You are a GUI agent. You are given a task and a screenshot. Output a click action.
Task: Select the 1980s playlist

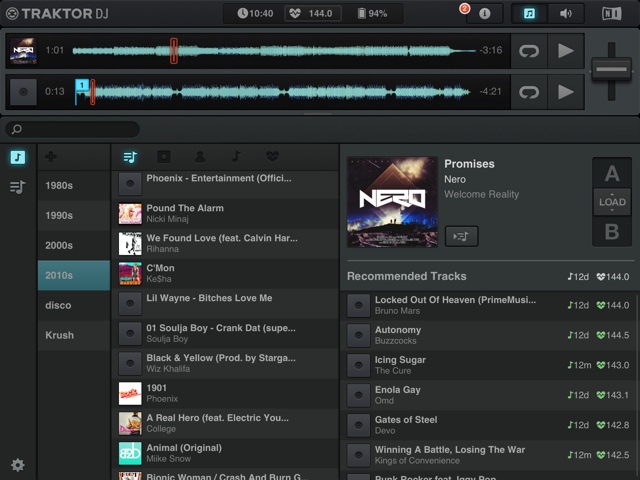[x=74, y=186]
